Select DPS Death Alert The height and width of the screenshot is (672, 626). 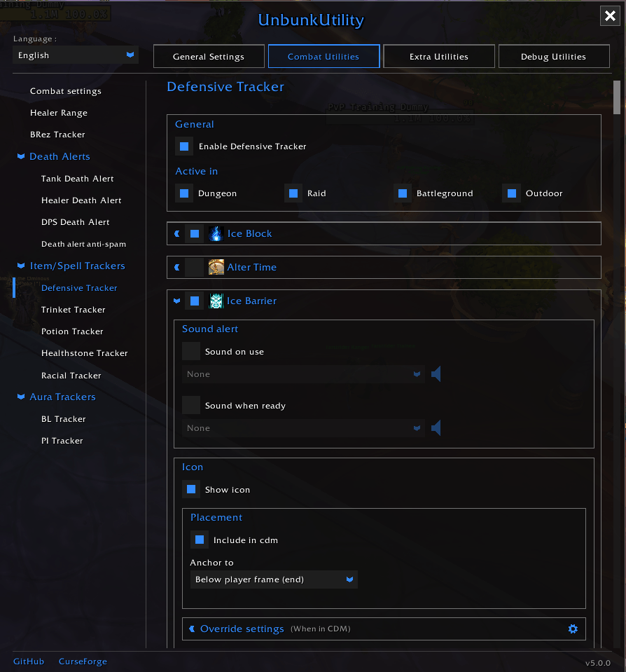tap(76, 222)
